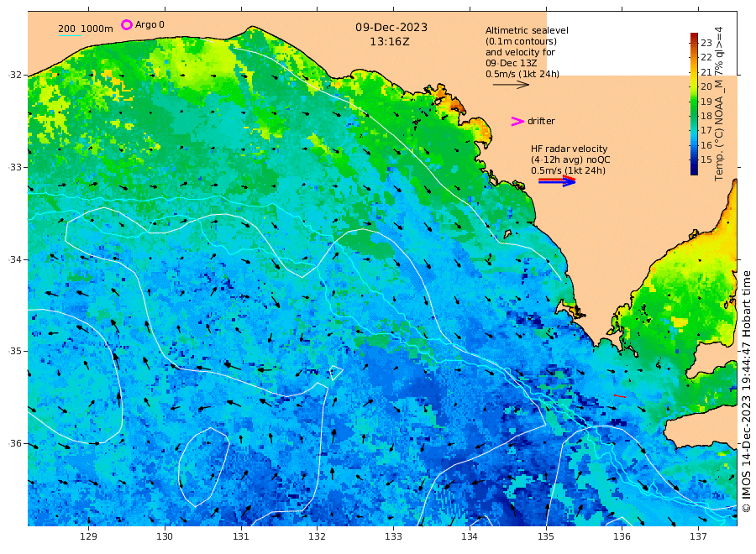Image resolution: width=756 pixels, height=554 pixels.
Task: Click the magenta drifter arrowhead symbol
Action: click(x=517, y=122)
